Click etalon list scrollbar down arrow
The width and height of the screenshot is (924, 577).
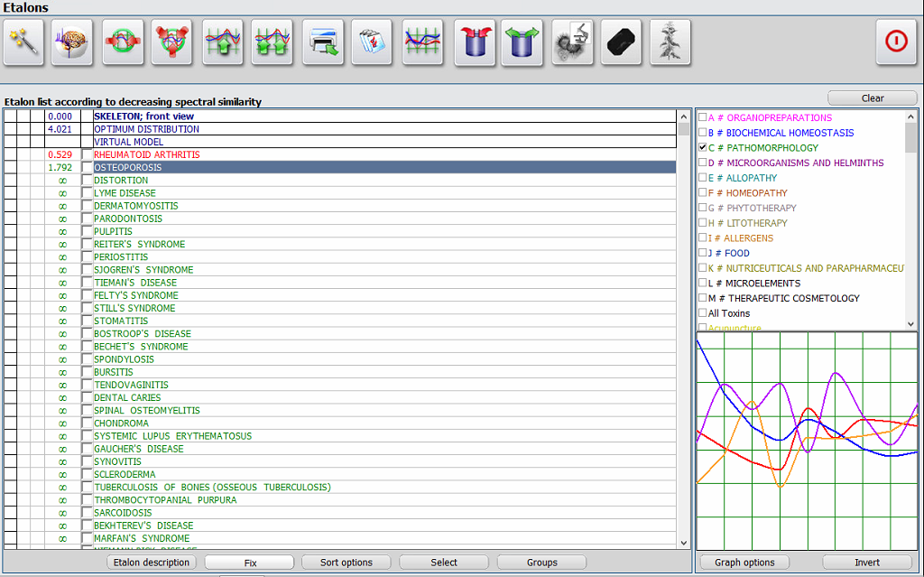click(683, 543)
